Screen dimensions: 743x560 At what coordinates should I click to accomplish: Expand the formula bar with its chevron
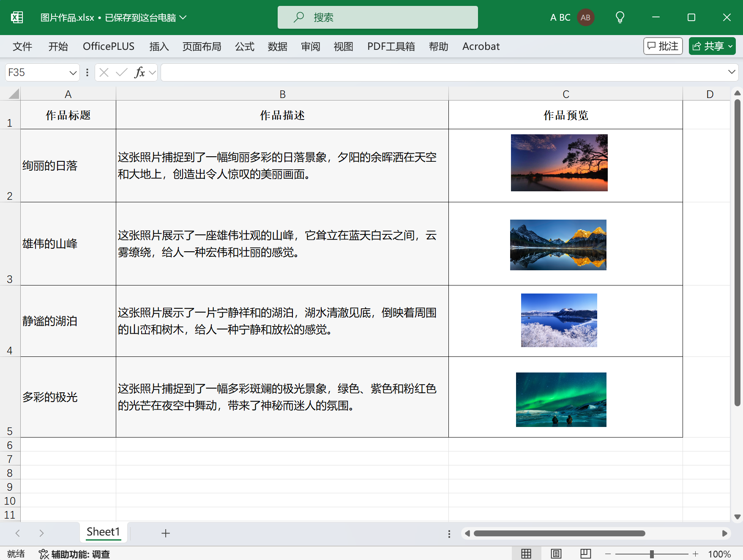click(x=732, y=72)
